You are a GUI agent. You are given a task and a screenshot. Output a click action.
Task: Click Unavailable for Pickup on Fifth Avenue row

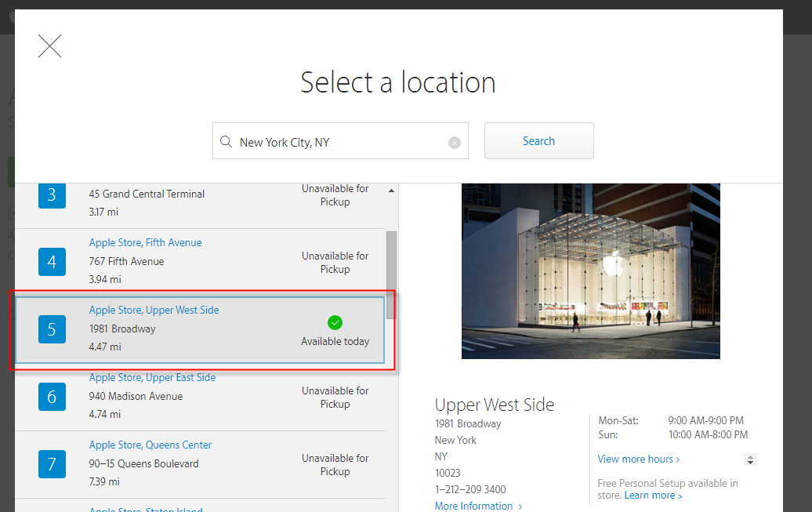point(335,263)
